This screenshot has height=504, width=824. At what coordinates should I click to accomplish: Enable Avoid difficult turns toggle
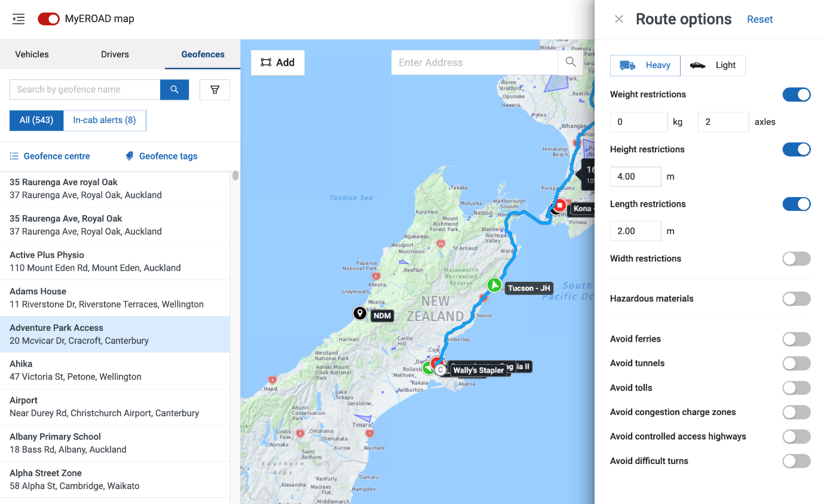coord(797,461)
